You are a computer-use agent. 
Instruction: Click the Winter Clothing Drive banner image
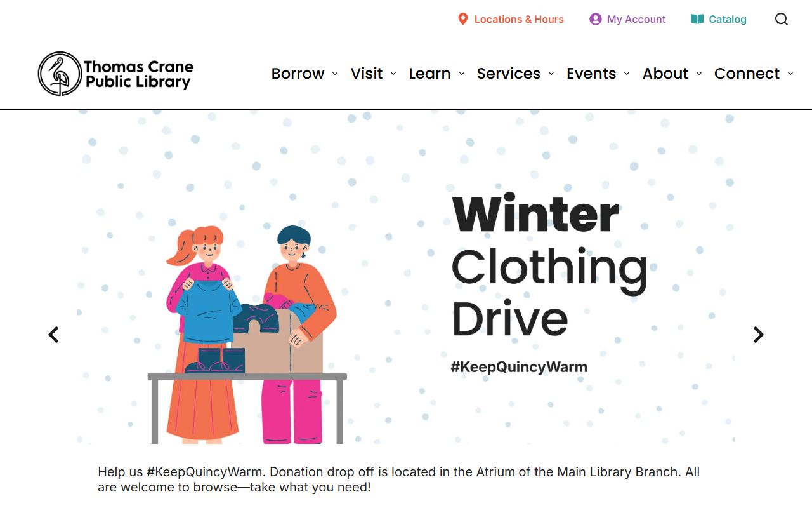click(406, 277)
